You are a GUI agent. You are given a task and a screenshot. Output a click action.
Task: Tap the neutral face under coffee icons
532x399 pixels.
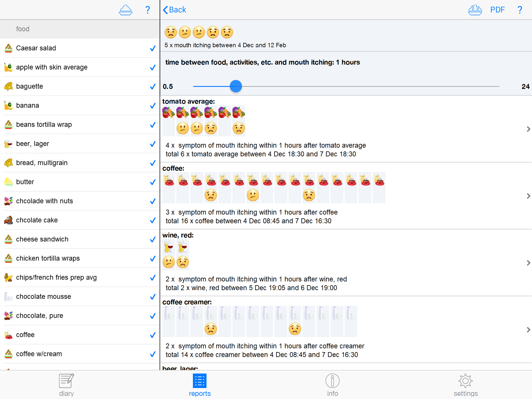253,195
